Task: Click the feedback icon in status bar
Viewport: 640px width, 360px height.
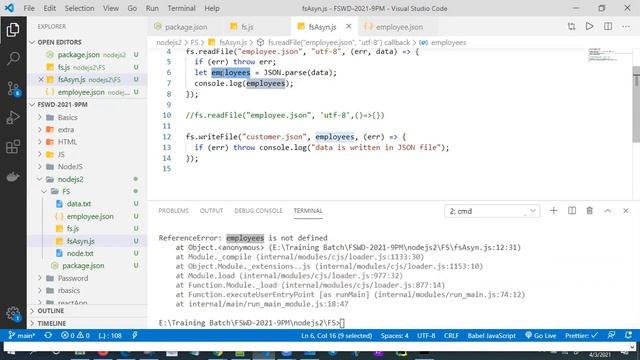Action: coord(611,336)
